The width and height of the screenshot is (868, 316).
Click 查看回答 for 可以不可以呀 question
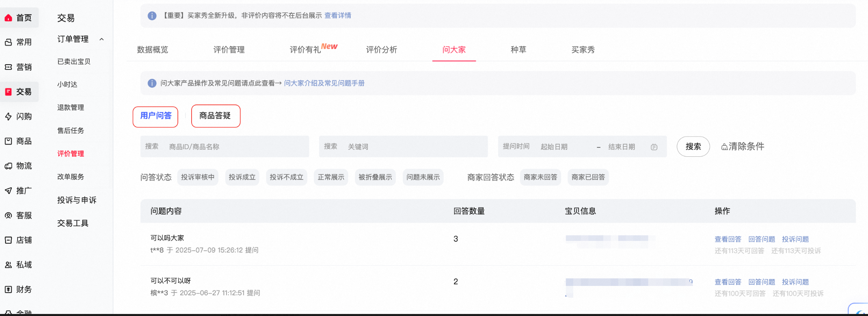(728, 282)
